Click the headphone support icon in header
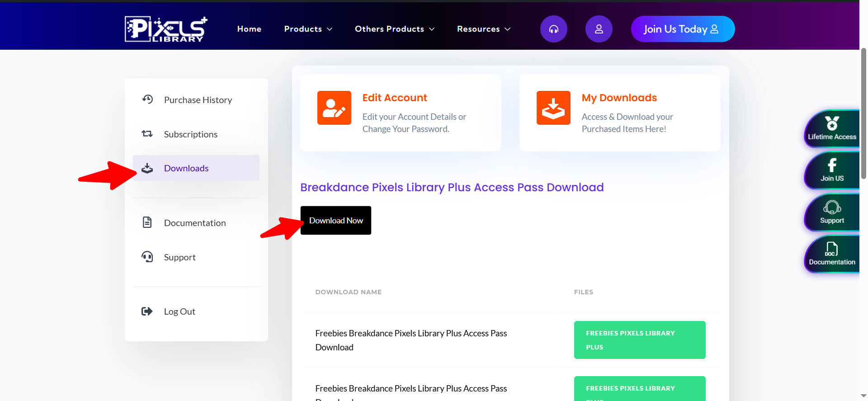Screen dimensions: 868x401 (x=553, y=29)
